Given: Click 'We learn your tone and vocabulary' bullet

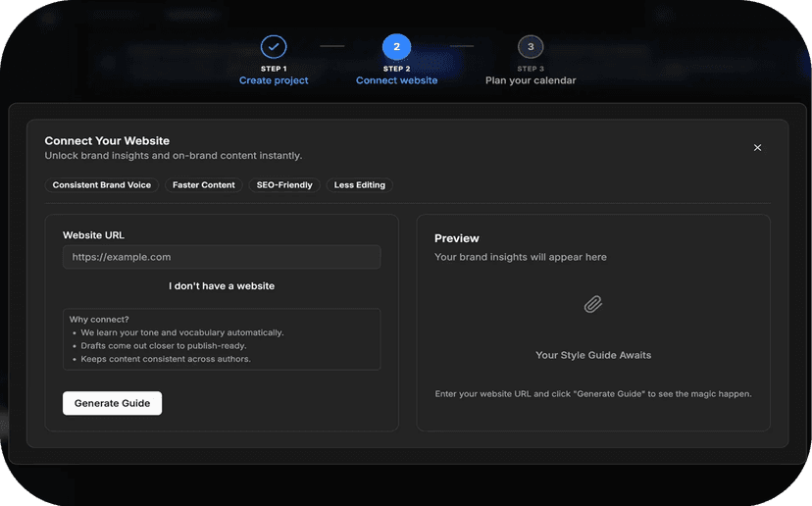Looking at the screenshot, I should [181, 332].
